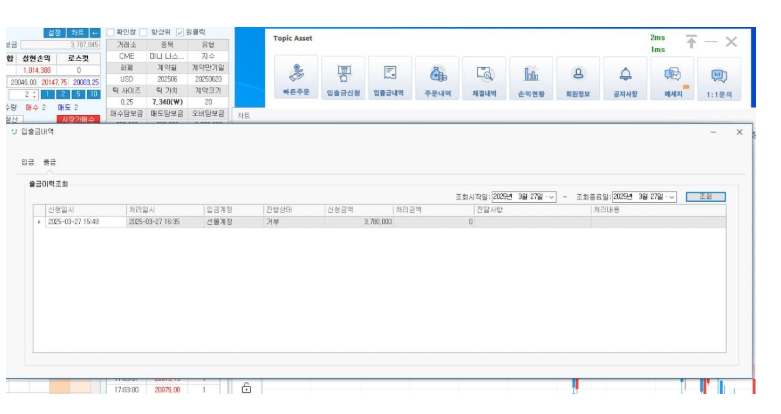Select the 차트 tab below the Topic Asset toolbar

tap(244, 116)
